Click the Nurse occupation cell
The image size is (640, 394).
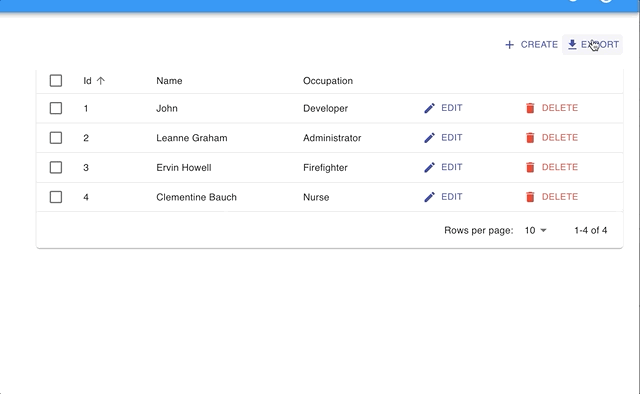[316, 197]
